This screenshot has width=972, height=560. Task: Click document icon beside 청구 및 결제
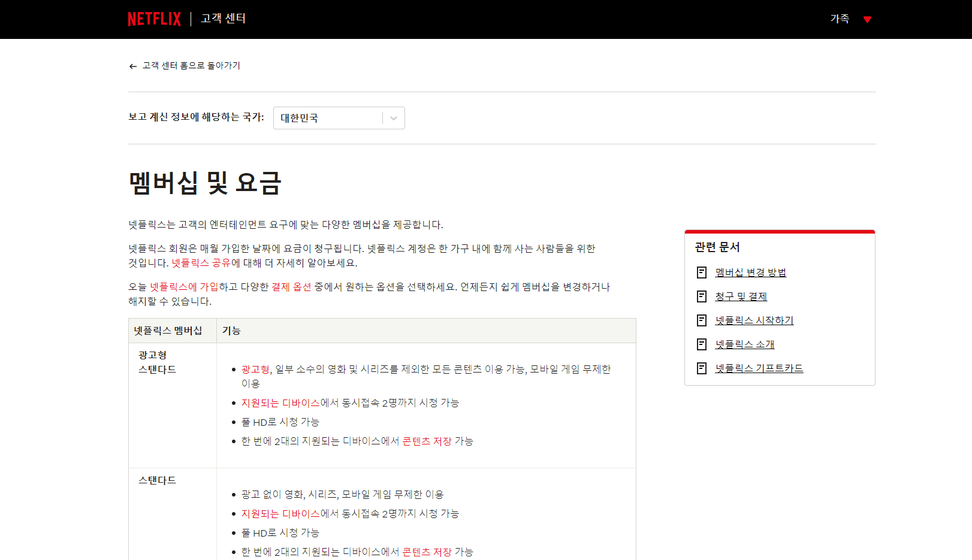(x=702, y=296)
